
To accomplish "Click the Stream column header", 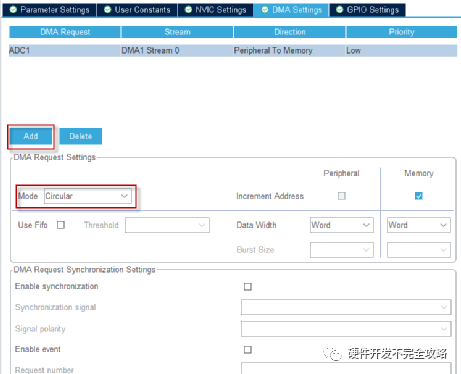I will coord(177,32).
